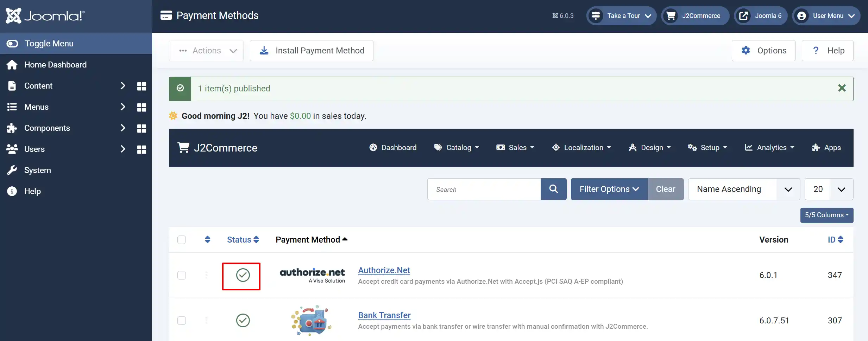
Task: Click the green success check icon in alert
Action: pos(180,88)
